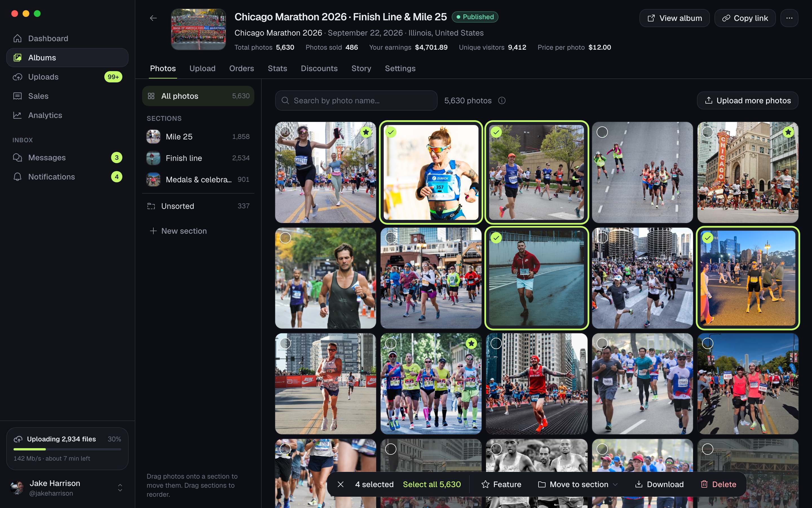Click the star Feature action
812x508 pixels.
[x=501, y=484]
